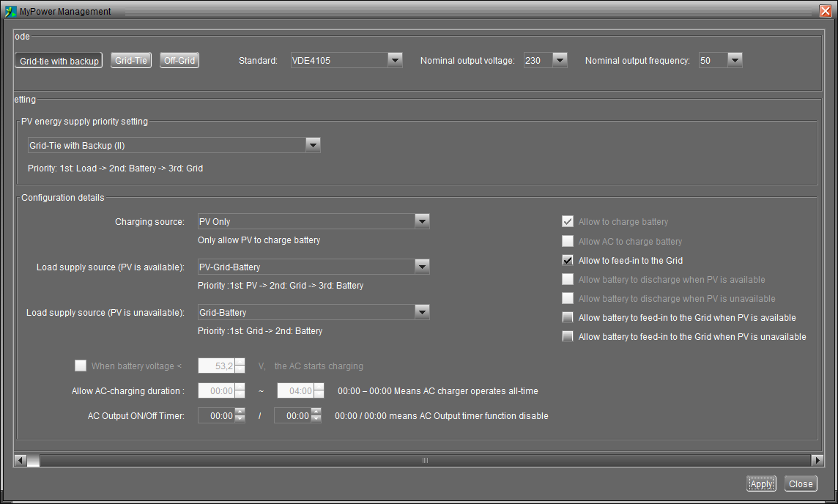Decrease AC Output OFF timer with down arrow
838x504 pixels.
[x=316, y=420]
